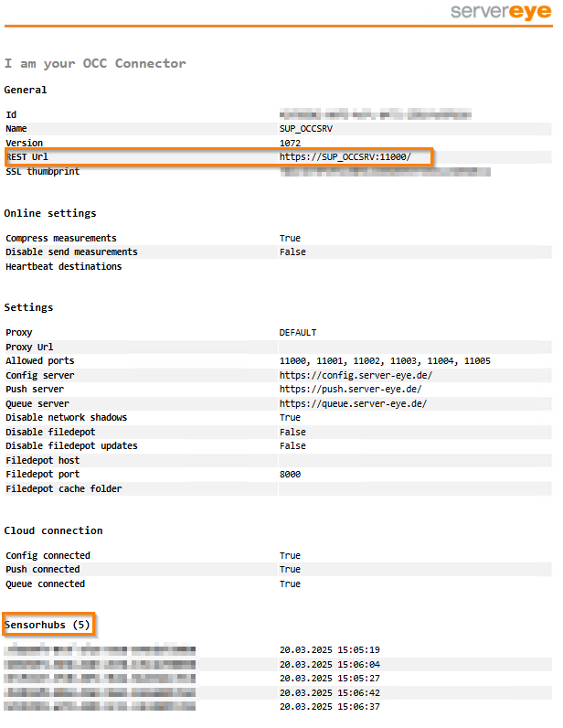Viewport: 563px width, 728px height.
Task: Click the Filedepot cache folder label
Action: pos(64,488)
